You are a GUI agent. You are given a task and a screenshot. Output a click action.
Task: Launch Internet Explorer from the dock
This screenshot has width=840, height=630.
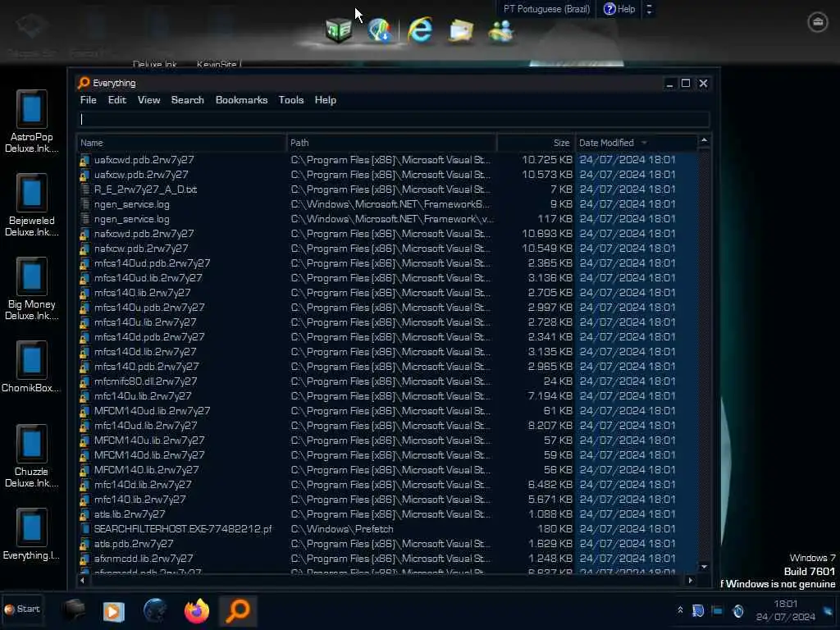coord(420,30)
